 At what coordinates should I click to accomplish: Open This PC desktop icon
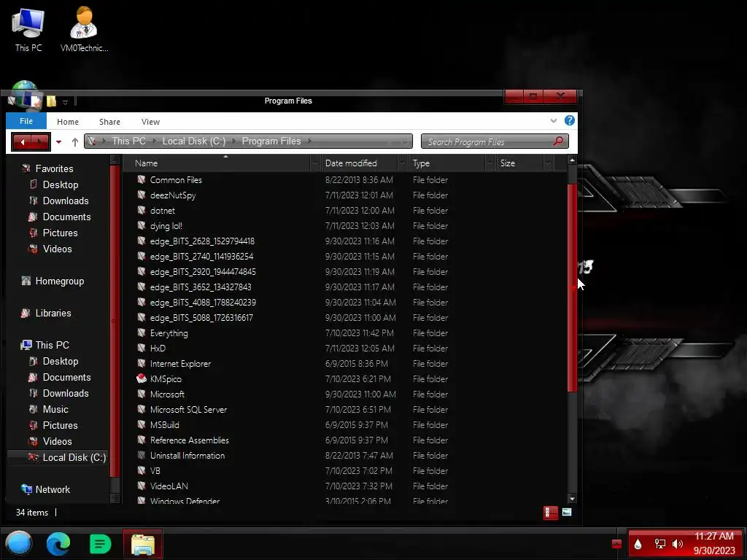(28, 29)
